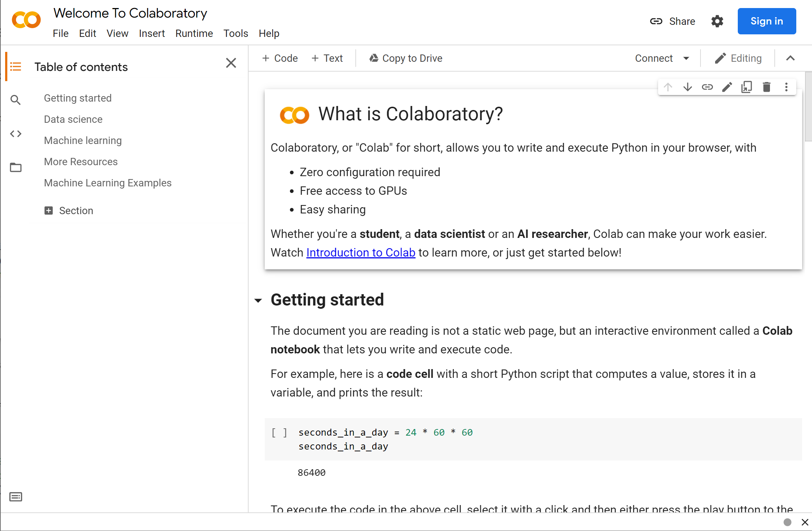Open the File menu
The width and height of the screenshot is (812, 531).
pos(60,34)
